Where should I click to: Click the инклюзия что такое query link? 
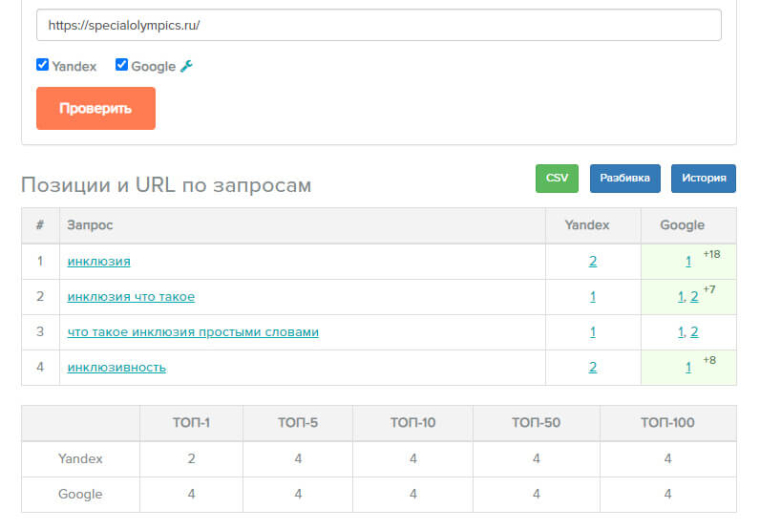coord(131,297)
